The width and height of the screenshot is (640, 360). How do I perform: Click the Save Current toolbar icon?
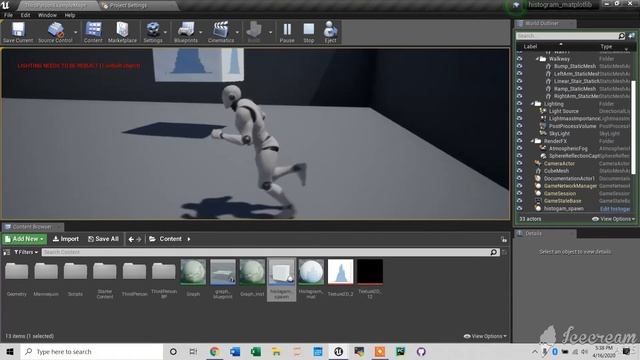(18, 32)
